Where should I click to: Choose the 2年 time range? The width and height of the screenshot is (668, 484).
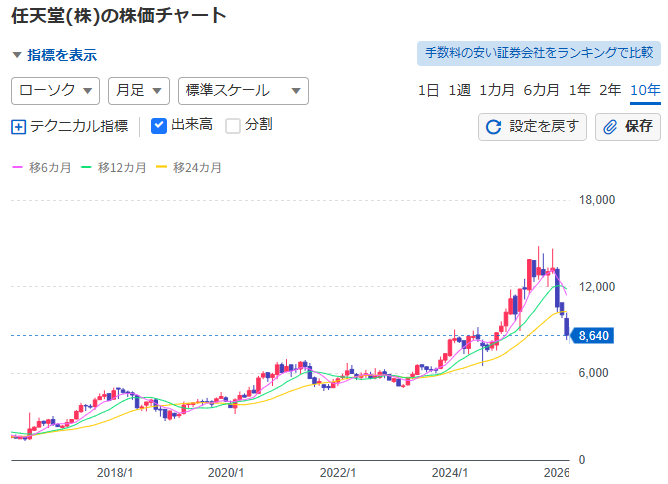coord(609,90)
